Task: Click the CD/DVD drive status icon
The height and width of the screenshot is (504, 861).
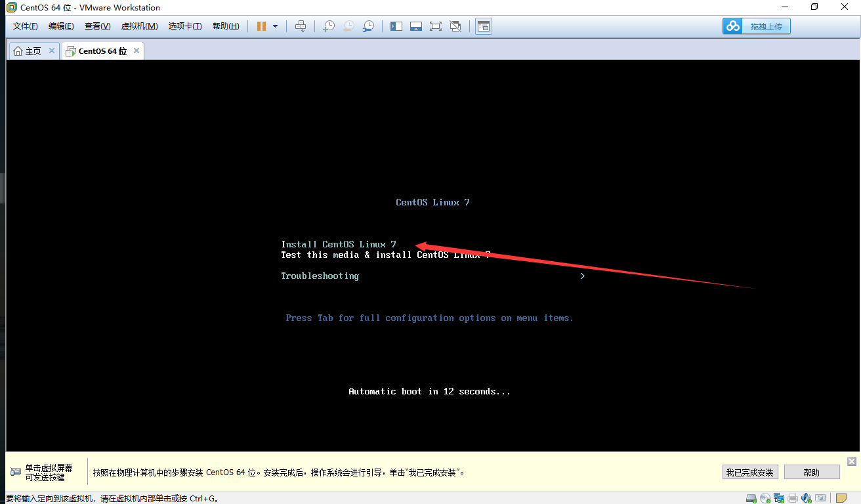Action: click(765, 498)
